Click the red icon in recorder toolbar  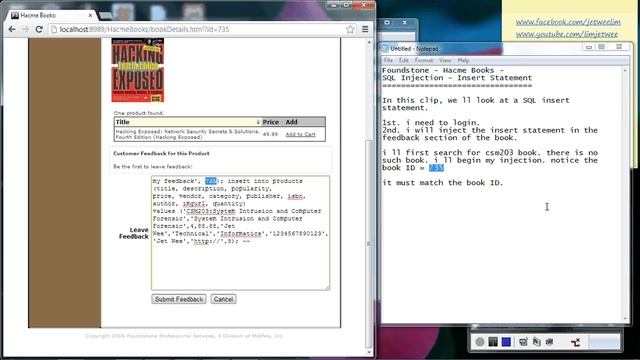576,342
